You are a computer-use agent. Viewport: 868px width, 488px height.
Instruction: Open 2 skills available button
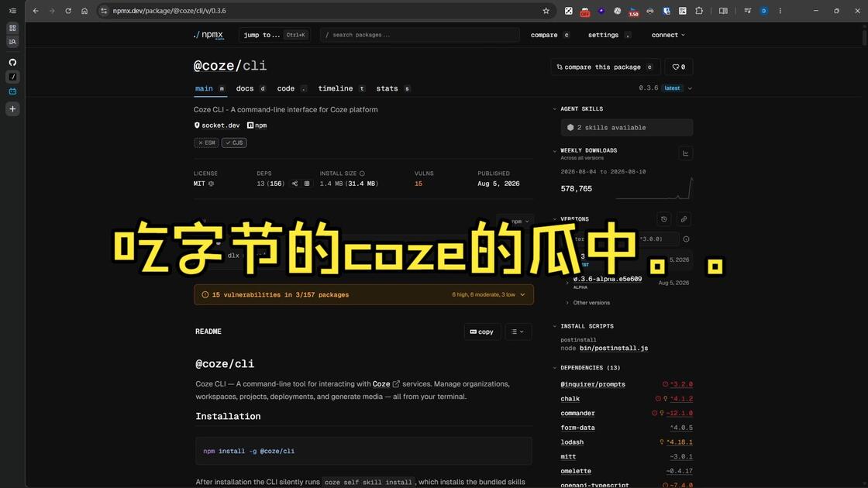[x=627, y=127]
